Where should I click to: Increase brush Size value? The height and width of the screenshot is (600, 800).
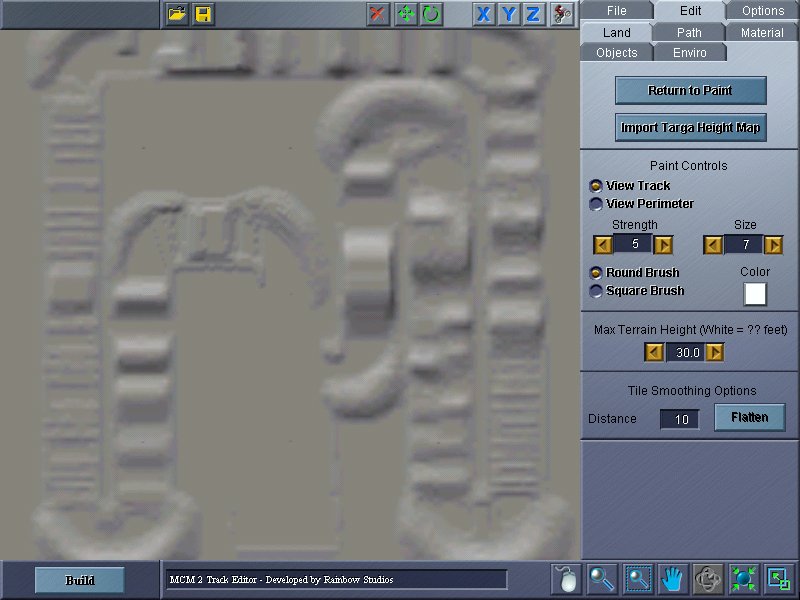[x=773, y=245]
